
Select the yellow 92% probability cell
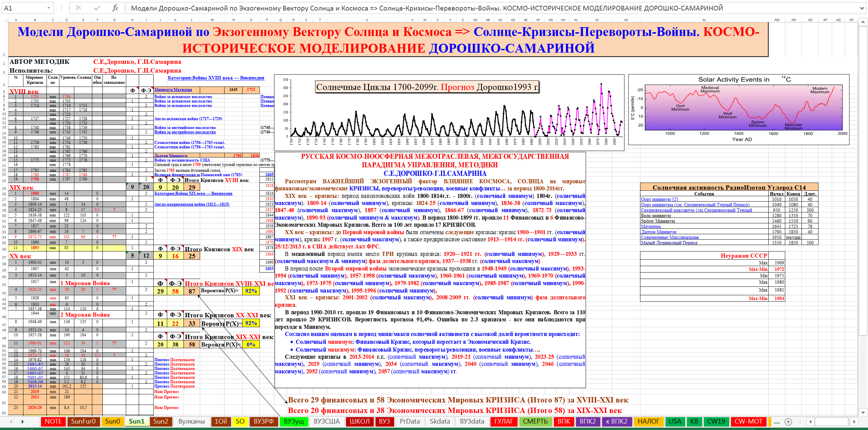pyautogui.click(x=251, y=291)
